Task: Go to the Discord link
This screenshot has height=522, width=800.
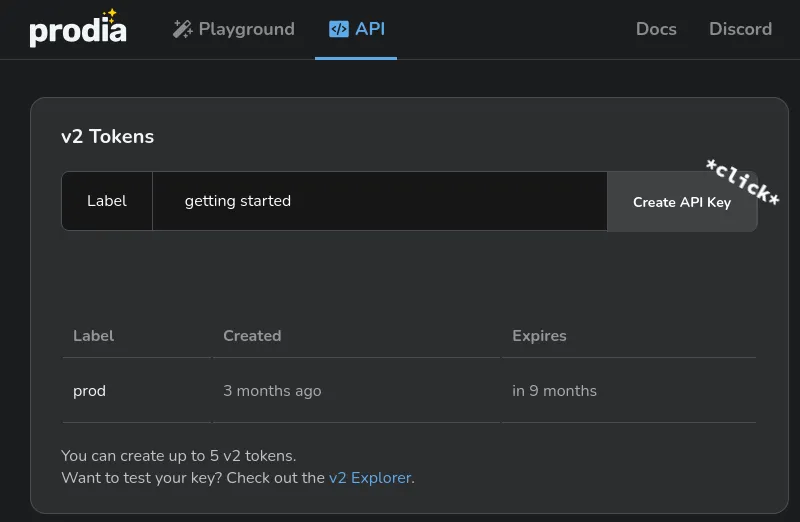Action: (740, 29)
